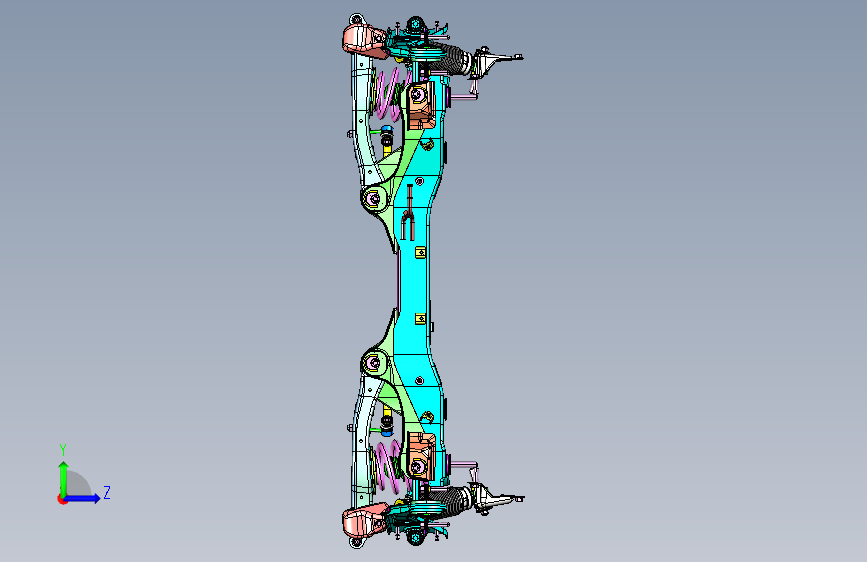
Task: Pick the upper round bushing with pink center
Action: pyautogui.click(x=375, y=199)
